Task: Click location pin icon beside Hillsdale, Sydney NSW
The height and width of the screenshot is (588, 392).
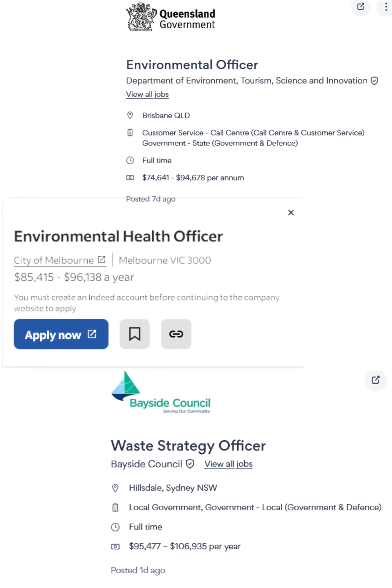Action: pos(115,488)
